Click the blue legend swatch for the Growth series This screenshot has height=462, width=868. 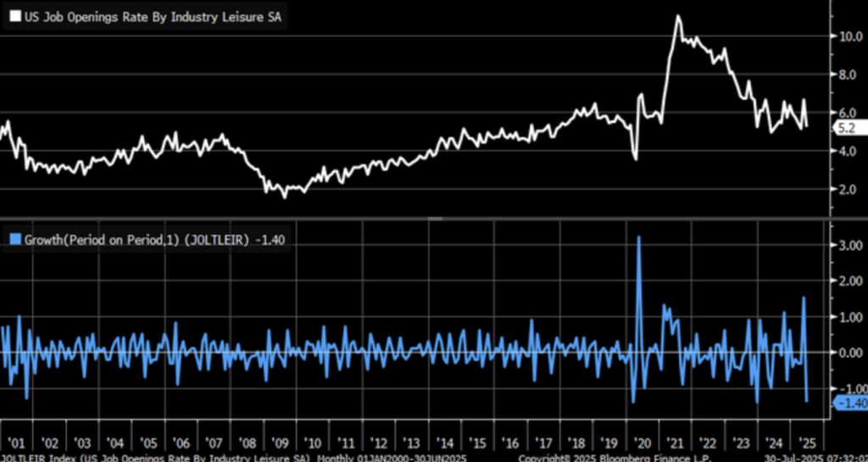coord(13,240)
